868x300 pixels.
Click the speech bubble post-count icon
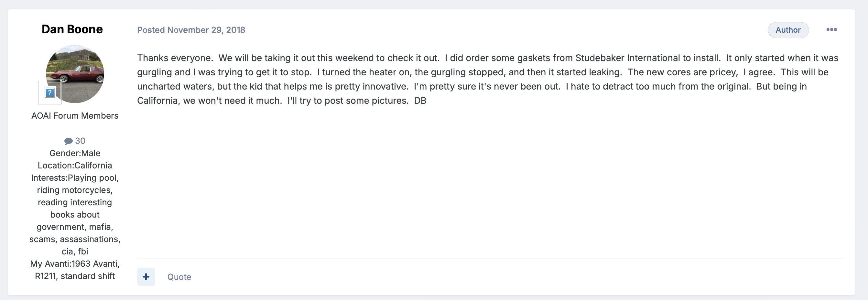[69, 141]
